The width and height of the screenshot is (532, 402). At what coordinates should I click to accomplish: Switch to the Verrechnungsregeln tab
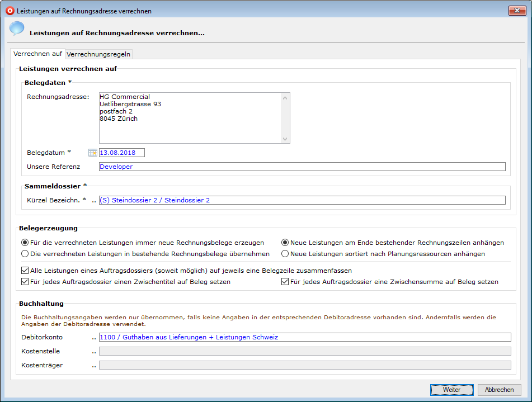point(98,54)
